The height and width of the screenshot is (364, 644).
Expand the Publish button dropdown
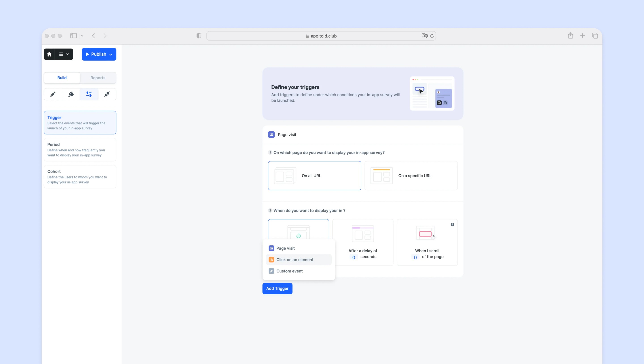[111, 54]
